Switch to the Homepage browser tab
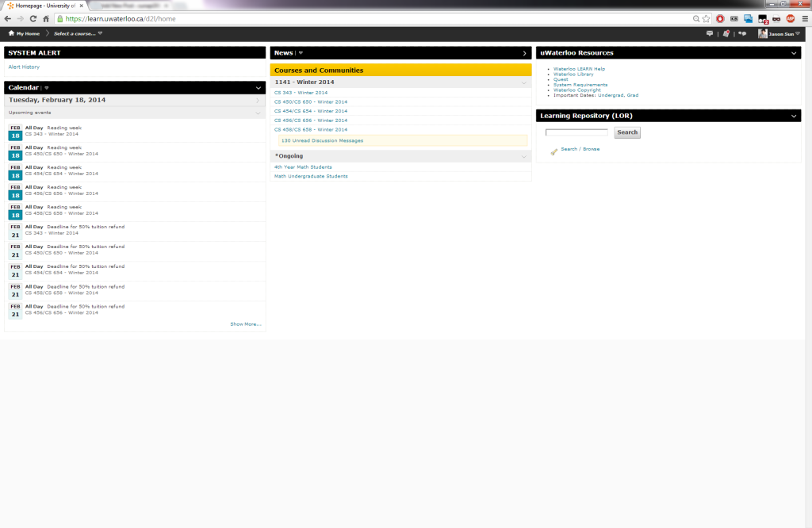 (x=44, y=5)
